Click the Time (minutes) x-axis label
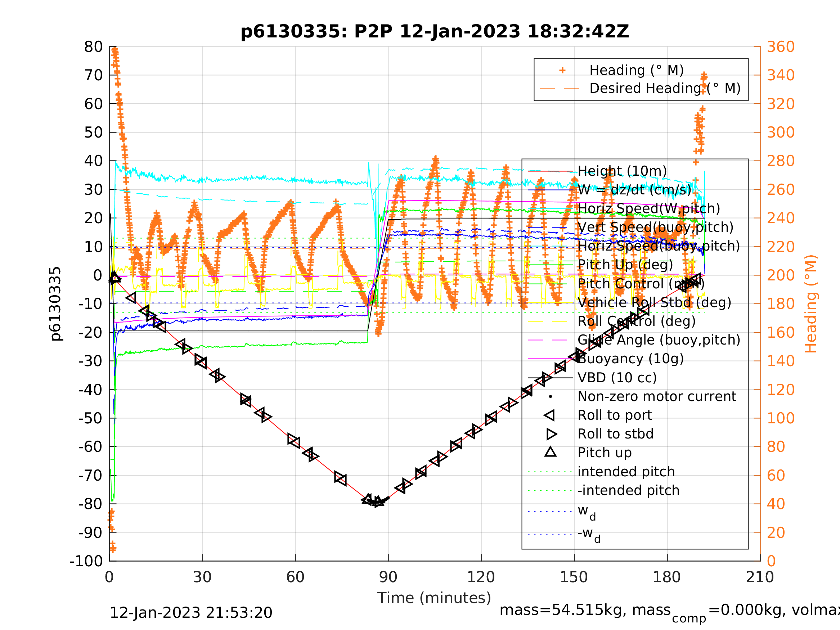This screenshot has width=840, height=630. [x=434, y=598]
